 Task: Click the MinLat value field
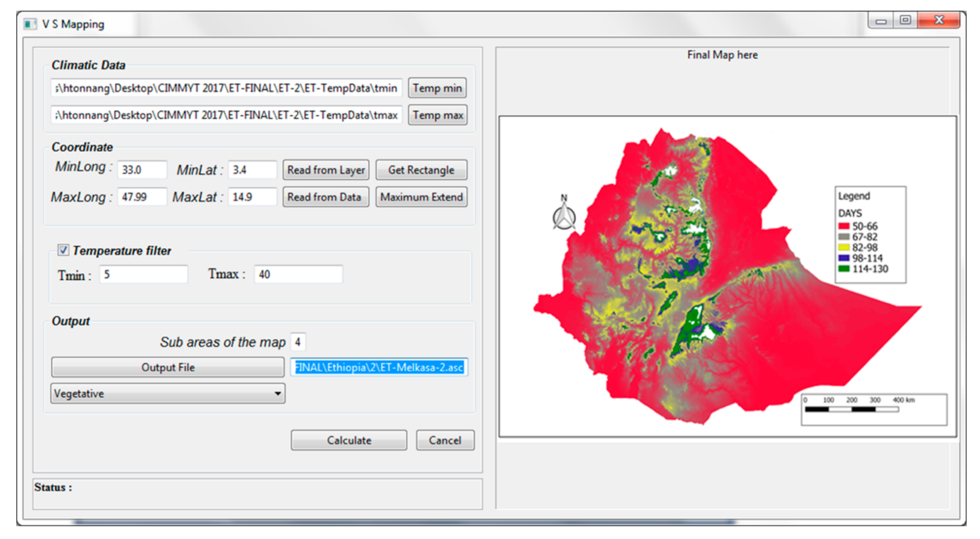(x=252, y=170)
